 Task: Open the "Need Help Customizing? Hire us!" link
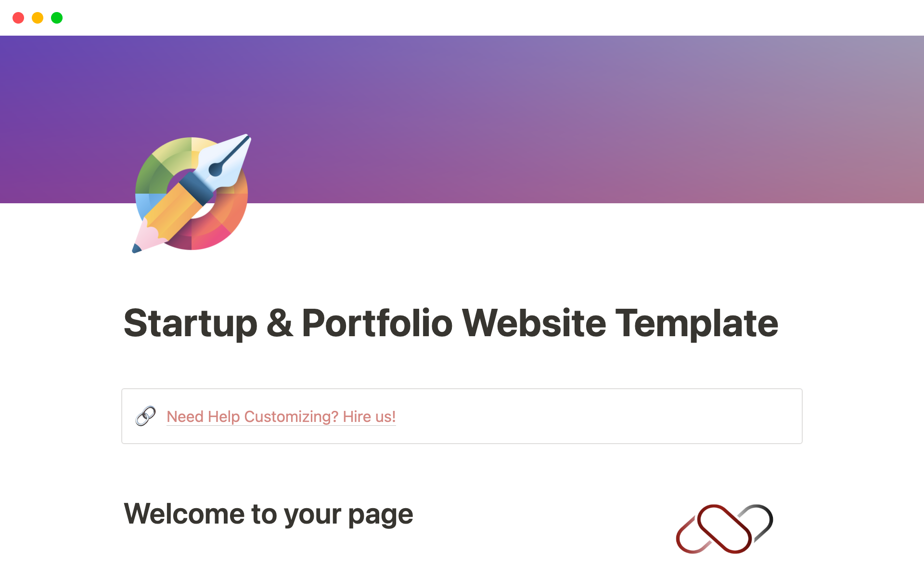tap(281, 417)
